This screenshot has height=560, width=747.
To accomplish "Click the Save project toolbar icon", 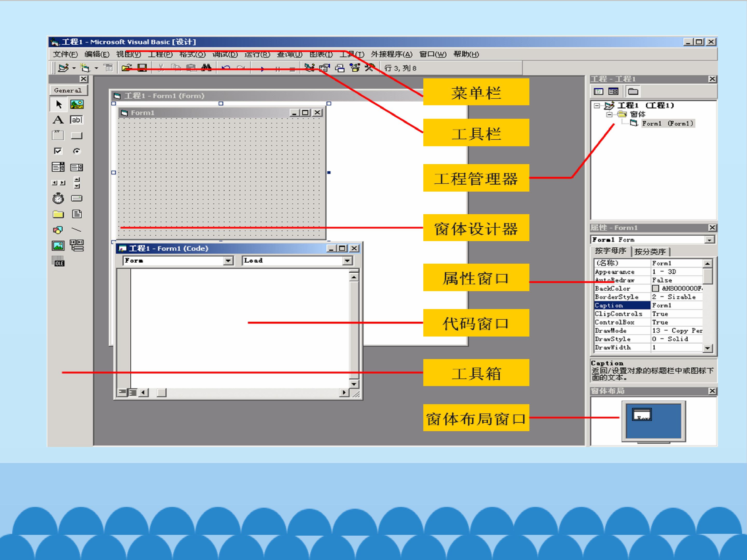I will [142, 68].
